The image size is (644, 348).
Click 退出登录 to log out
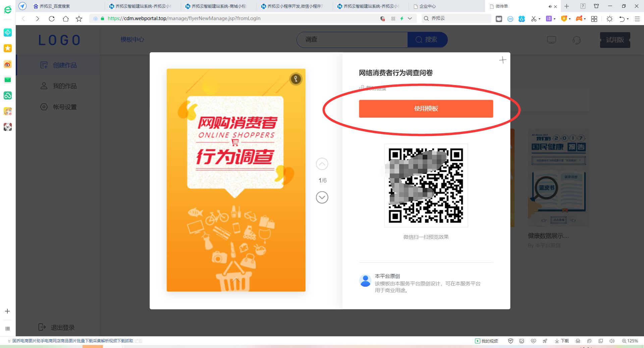coord(56,327)
